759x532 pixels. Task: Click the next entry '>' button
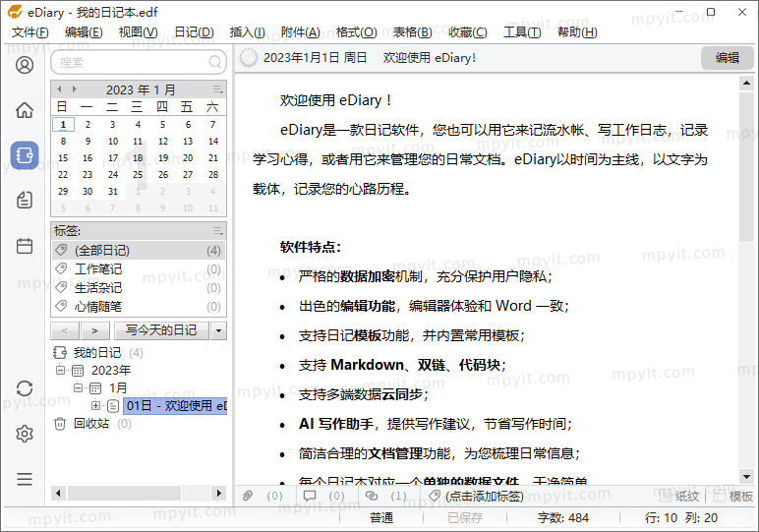pyautogui.click(x=95, y=331)
